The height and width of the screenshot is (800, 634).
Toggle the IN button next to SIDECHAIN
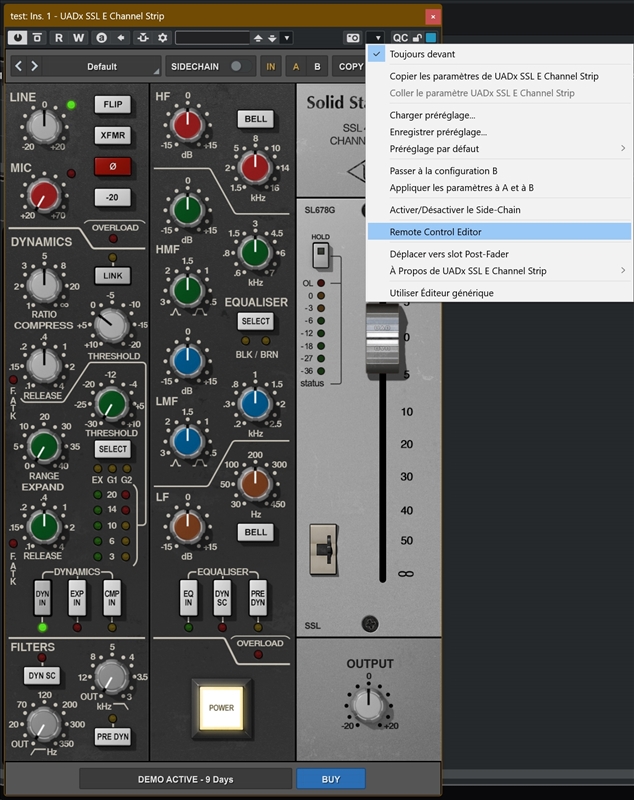271,66
